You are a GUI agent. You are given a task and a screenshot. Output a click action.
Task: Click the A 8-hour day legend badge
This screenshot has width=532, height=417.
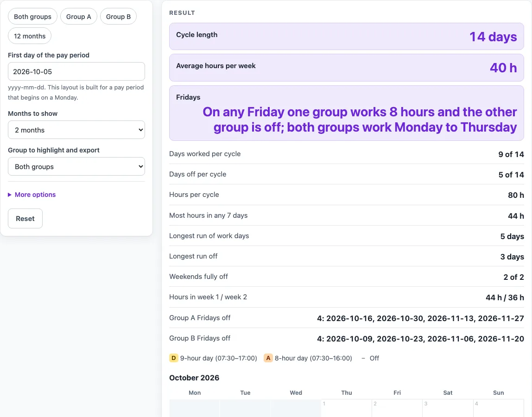tap(268, 358)
